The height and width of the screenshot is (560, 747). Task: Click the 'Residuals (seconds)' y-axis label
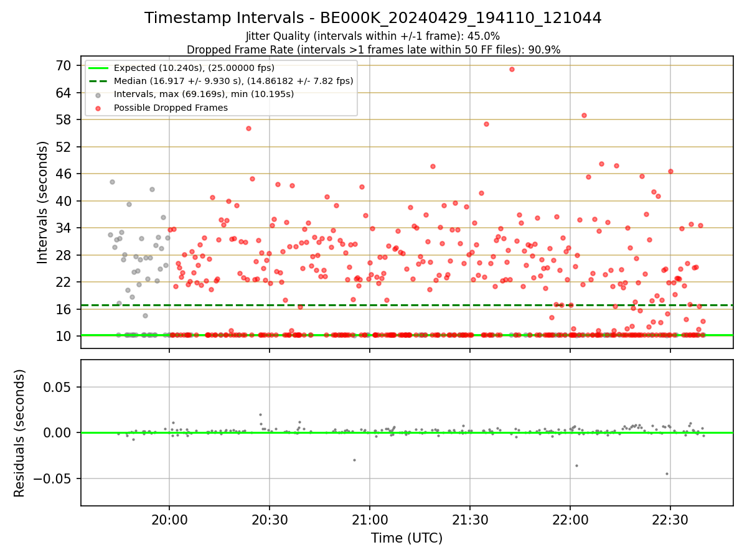point(20,433)
